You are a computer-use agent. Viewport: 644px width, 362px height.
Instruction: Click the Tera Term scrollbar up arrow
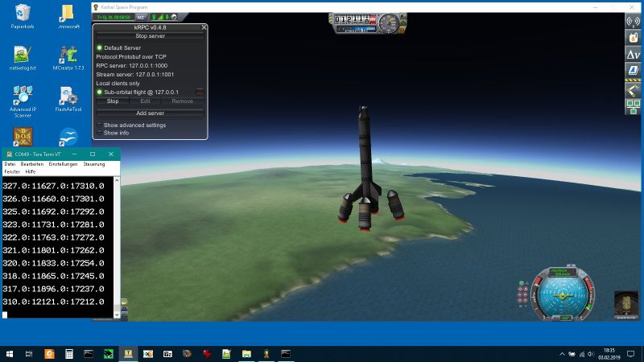coord(117,180)
